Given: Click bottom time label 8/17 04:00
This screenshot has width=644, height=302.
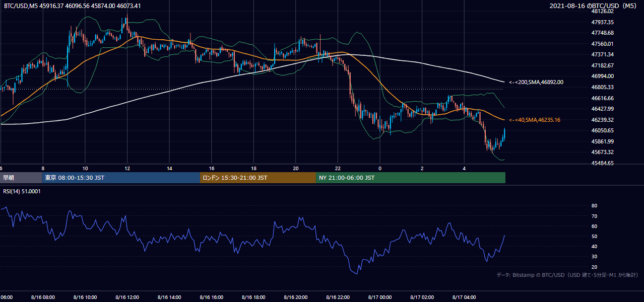Looking at the screenshot, I should tap(464, 297).
